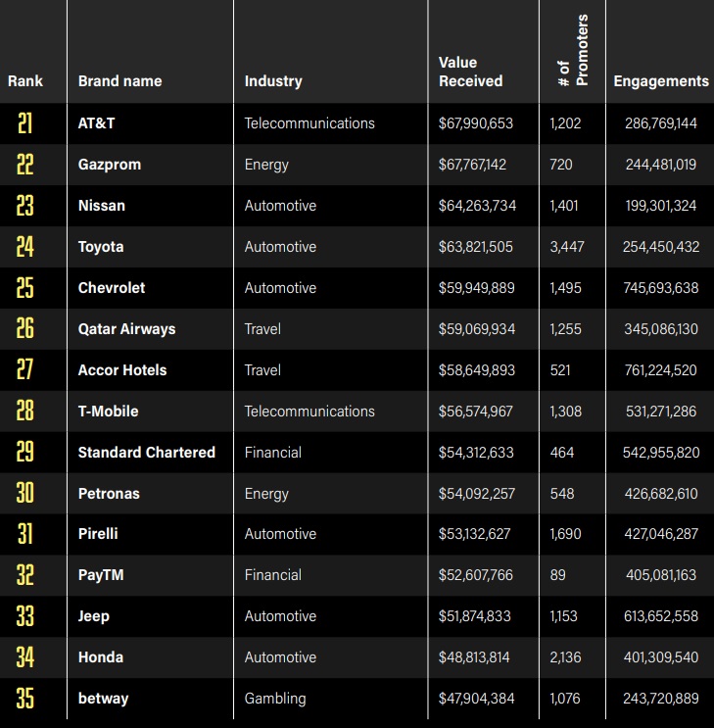Select the Standard Chartered brand name

tap(147, 453)
